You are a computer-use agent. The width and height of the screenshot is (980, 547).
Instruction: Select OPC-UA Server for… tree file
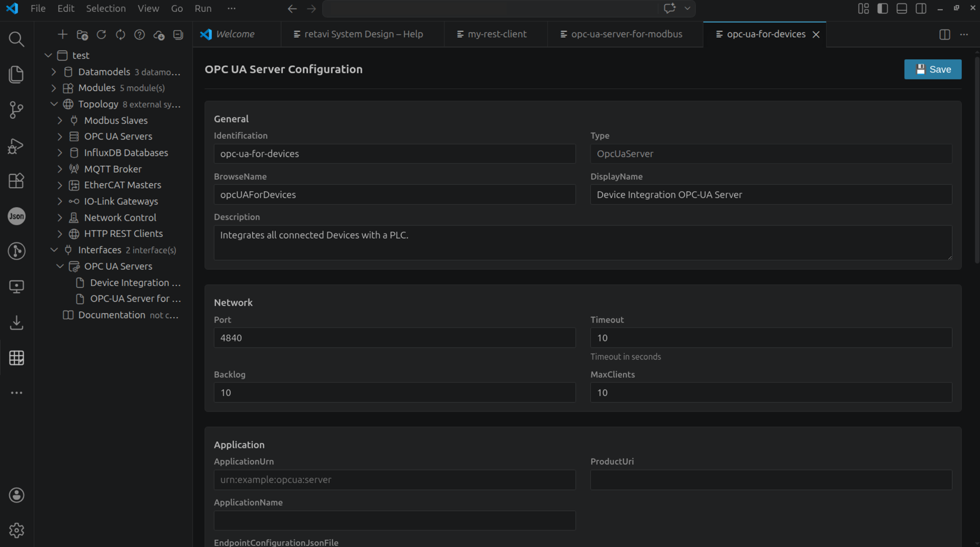pyautogui.click(x=114, y=298)
